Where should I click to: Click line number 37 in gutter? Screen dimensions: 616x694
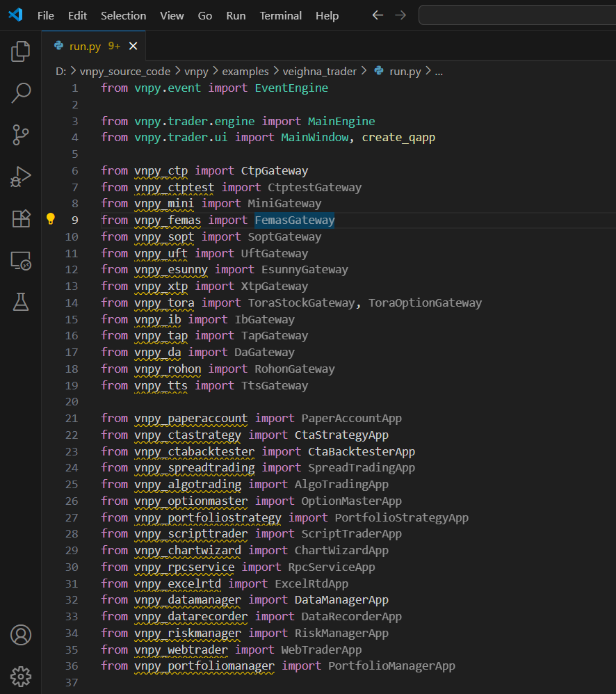[x=72, y=682]
